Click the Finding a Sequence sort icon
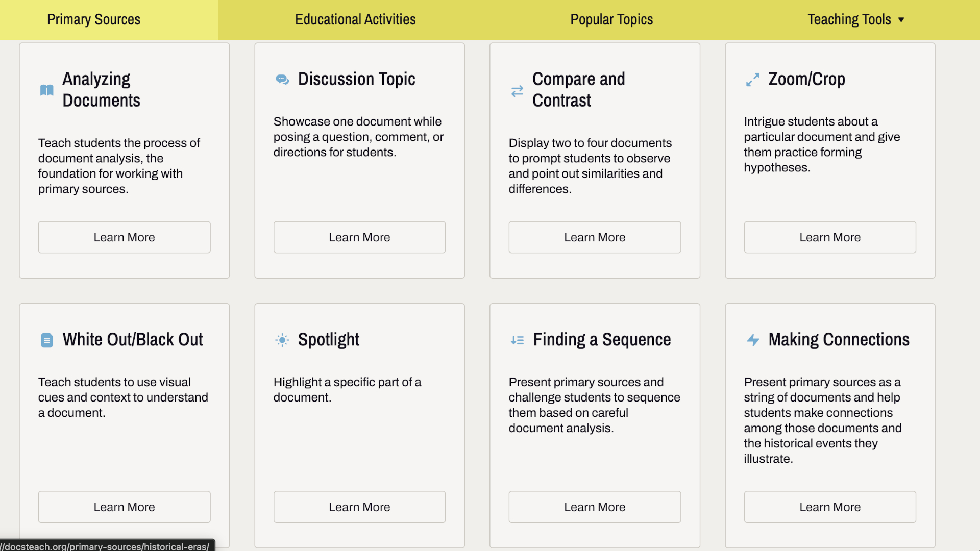Viewport: 980px width, 551px height. coord(517,340)
